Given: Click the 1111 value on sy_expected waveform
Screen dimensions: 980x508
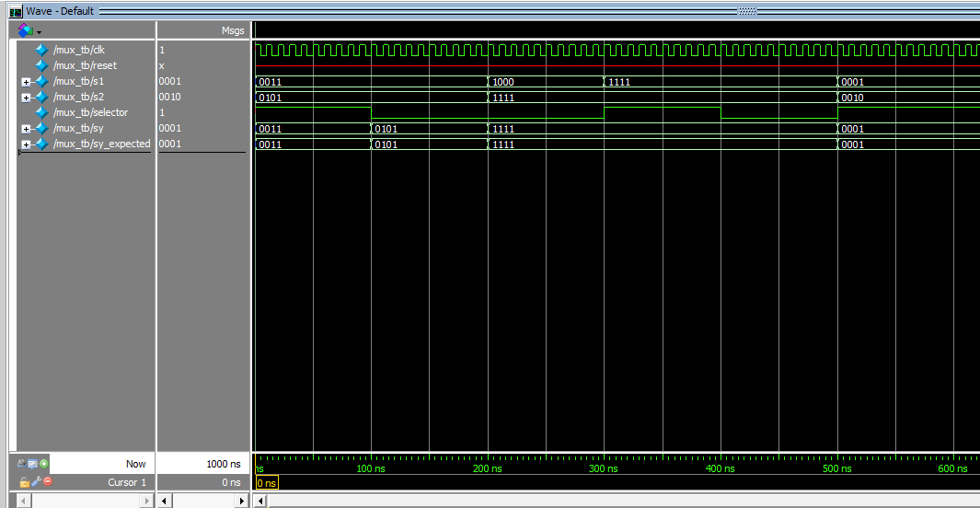Looking at the screenshot, I should [x=503, y=144].
